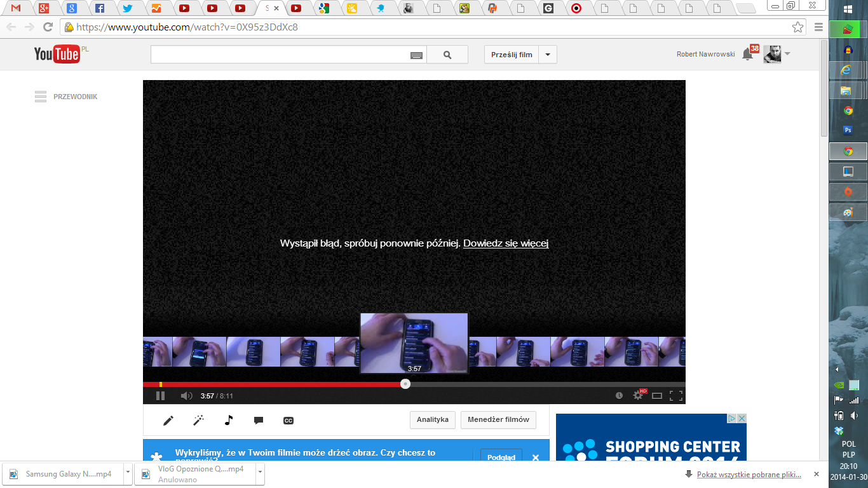The image size is (868, 488).
Task: Open the video quality settings gear
Action: tap(638, 396)
